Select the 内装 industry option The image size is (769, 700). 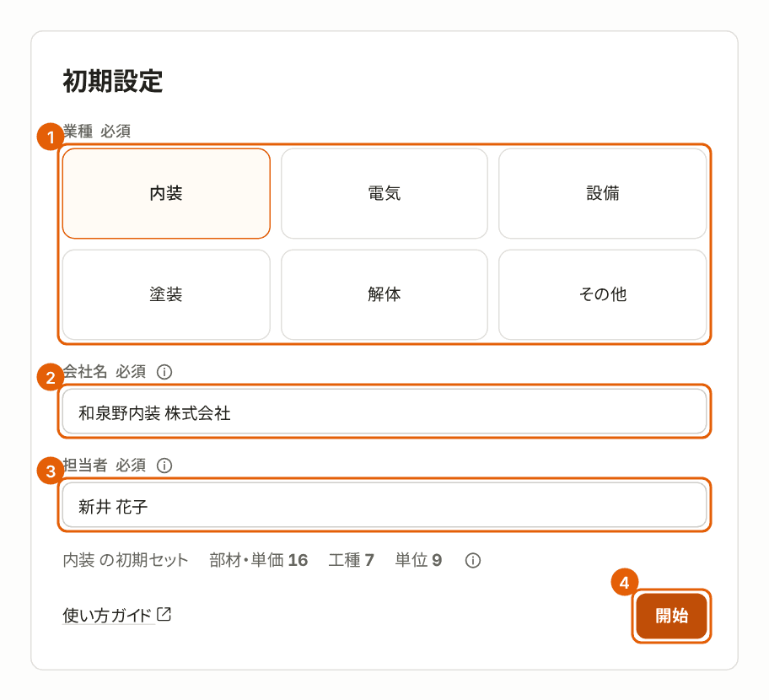point(166,193)
